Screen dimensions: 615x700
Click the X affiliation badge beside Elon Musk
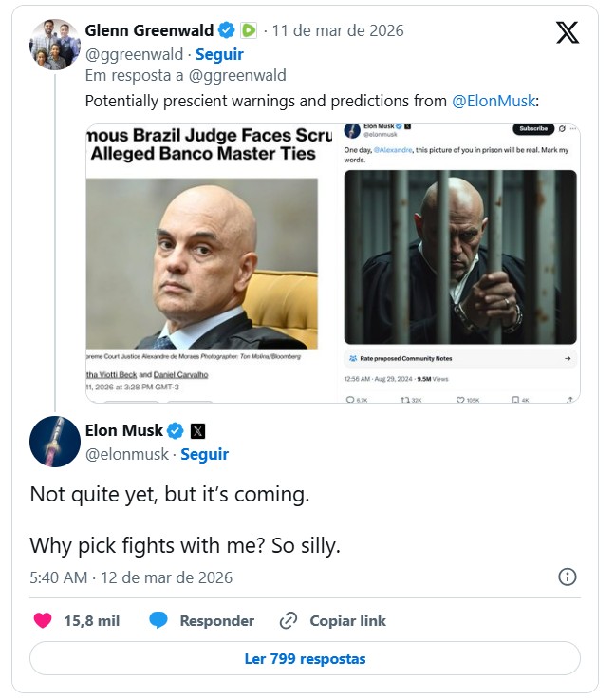click(197, 430)
